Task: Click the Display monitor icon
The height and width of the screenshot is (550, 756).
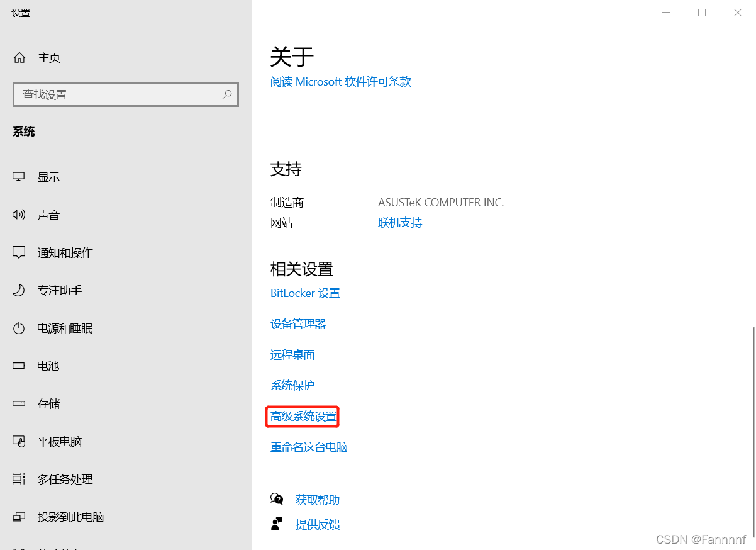Action: 19,177
